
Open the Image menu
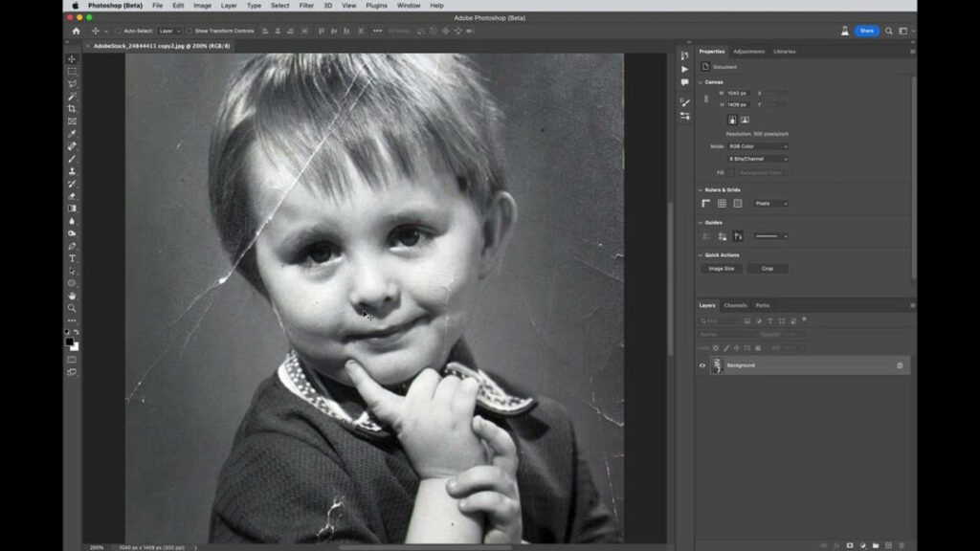tap(203, 6)
